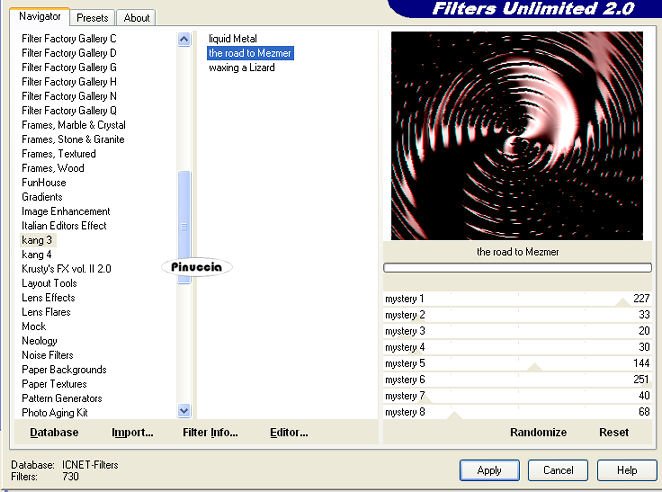The image size is (662, 492).
Task: Switch to the Navigator tab
Action: (x=40, y=16)
